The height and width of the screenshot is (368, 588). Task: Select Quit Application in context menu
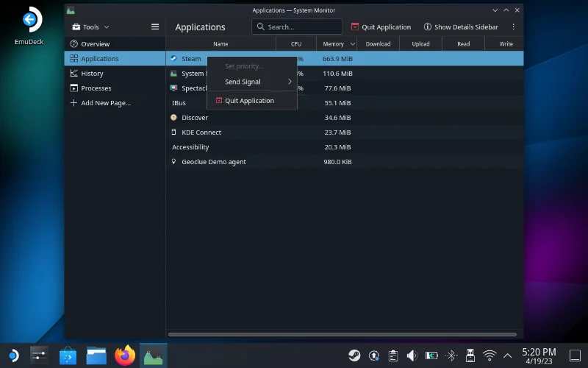click(x=252, y=100)
